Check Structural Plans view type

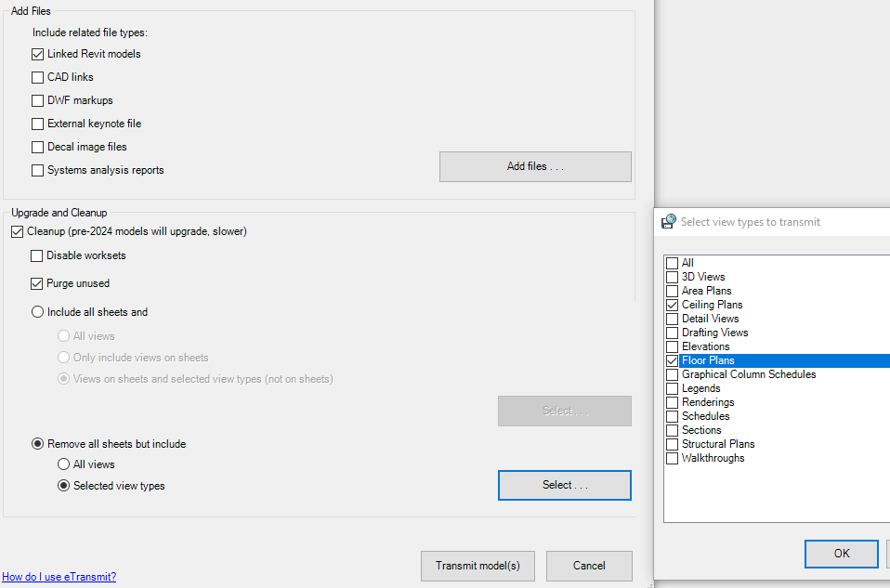pos(672,444)
